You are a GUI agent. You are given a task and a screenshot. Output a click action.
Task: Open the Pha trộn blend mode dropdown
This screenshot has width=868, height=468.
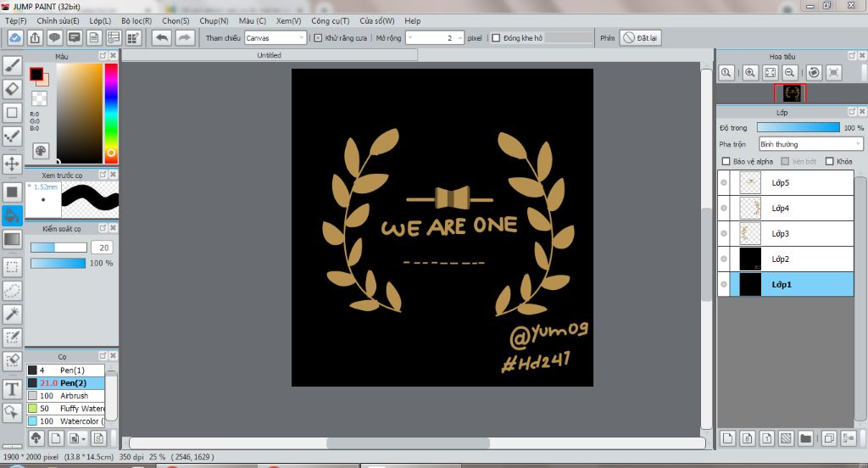click(810, 144)
